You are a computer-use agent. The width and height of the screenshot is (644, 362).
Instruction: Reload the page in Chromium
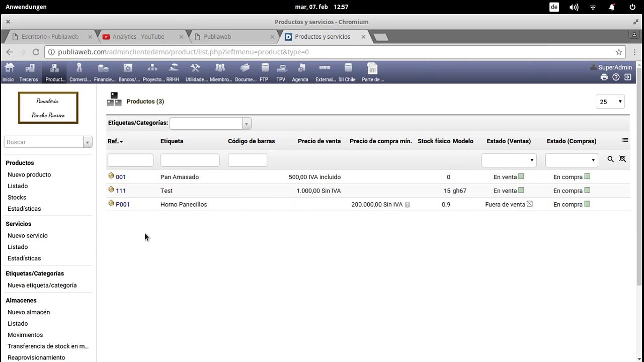coord(36,52)
